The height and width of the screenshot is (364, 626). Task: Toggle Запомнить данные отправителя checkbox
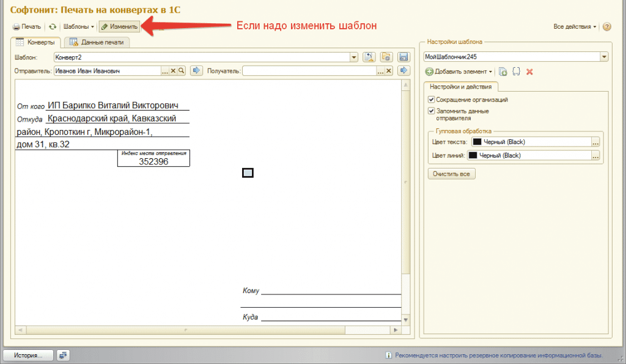click(431, 111)
